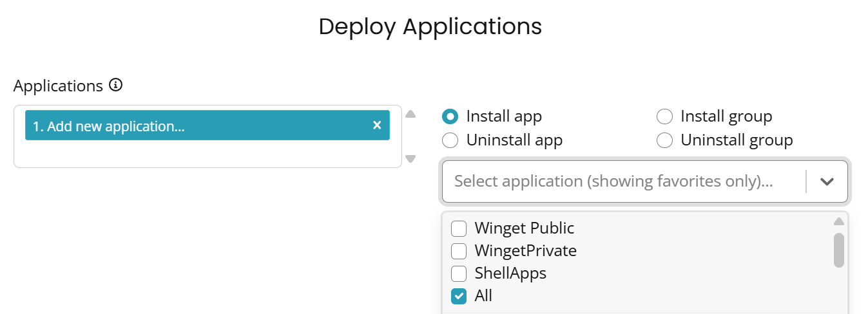Image resolution: width=868 pixels, height=314 pixels.
Task: Click empty space below the application entry
Action: [x=206, y=154]
